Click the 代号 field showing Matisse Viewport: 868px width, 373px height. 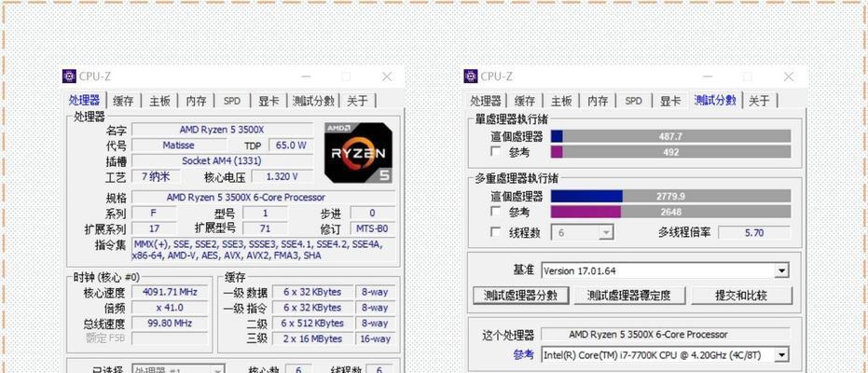point(178,145)
